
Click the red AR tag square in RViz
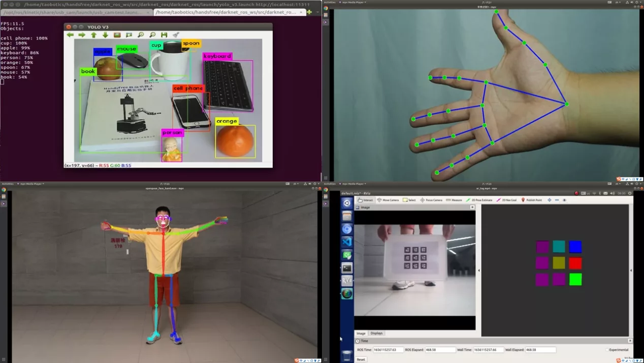(575, 263)
